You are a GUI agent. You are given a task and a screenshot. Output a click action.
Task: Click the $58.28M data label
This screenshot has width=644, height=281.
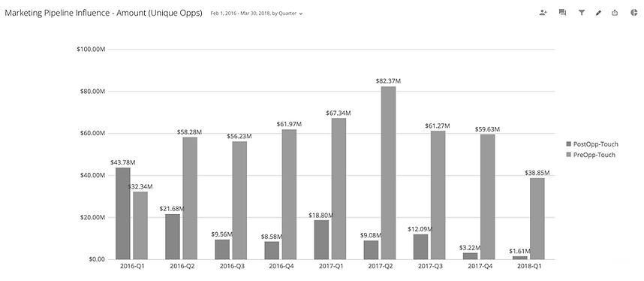(x=189, y=132)
